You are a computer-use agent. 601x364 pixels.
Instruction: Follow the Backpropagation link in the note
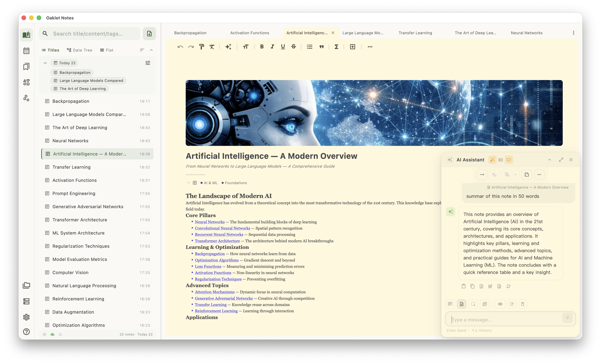pos(210,254)
